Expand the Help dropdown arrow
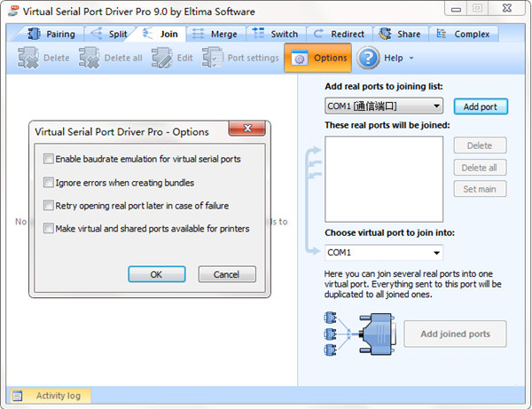Image resolution: width=532 pixels, height=409 pixels. pyautogui.click(x=411, y=59)
